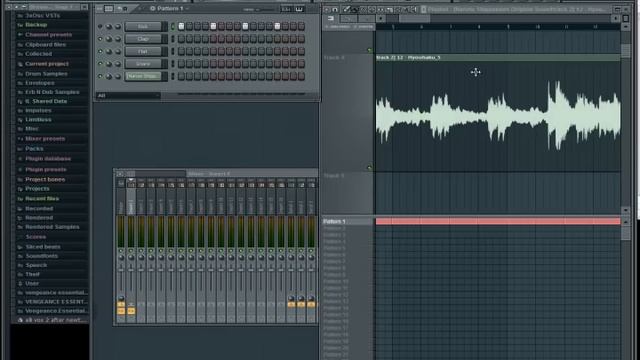Click the playlist clip-mode icon under toolbar
This screenshot has height=360, width=640.
[331, 18]
